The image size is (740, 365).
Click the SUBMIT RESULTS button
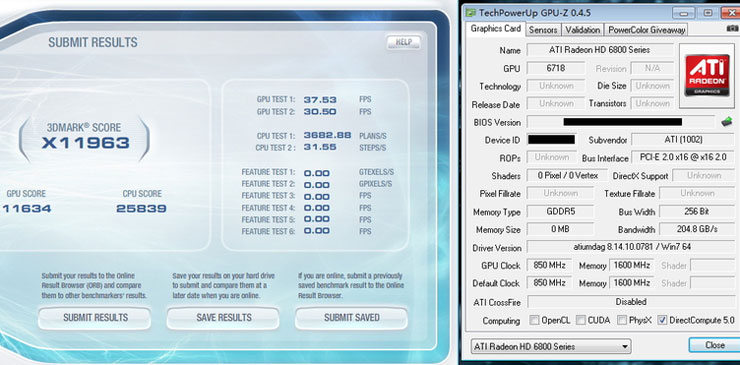(95, 318)
